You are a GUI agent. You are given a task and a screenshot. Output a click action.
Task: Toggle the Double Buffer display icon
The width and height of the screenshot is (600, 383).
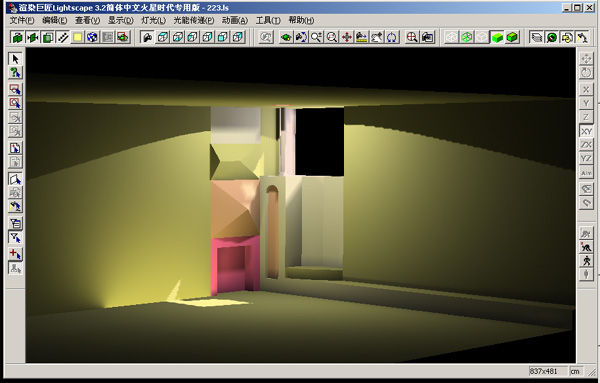17,37
